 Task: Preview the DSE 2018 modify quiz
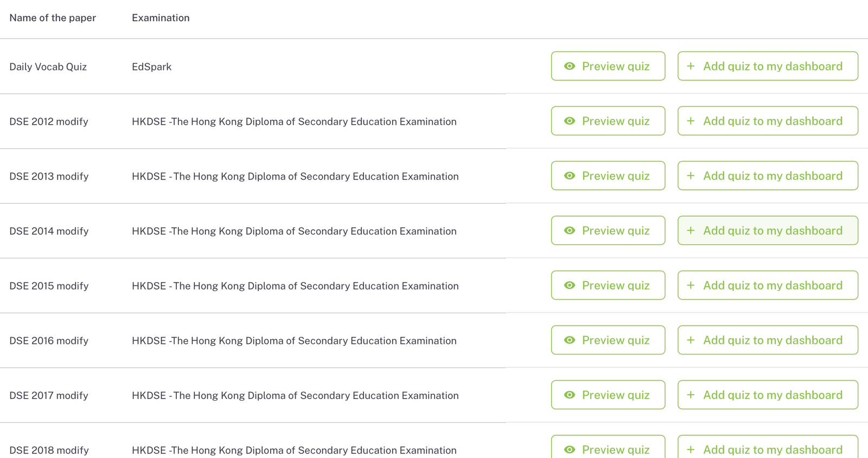[x=608, y=448]
